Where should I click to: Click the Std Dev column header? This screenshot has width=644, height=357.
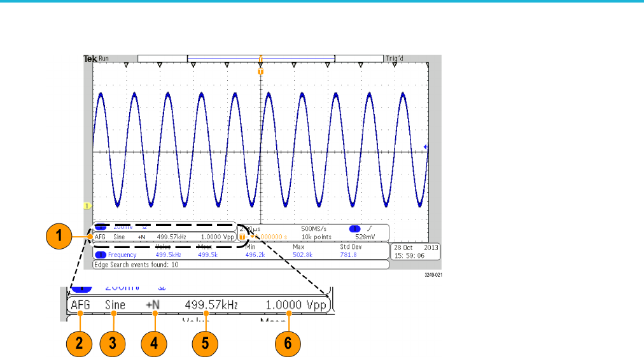(x=351, y=247)
